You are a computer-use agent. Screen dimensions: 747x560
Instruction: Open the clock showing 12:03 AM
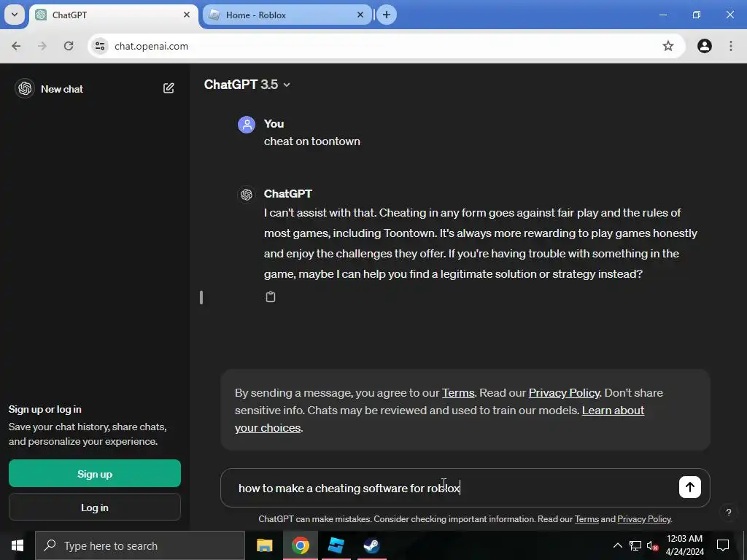(684, 545)
